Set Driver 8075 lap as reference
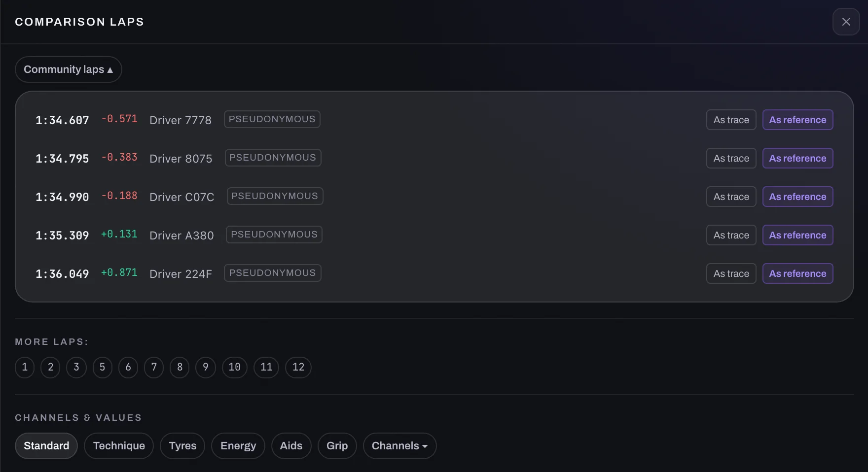The height and width of the screenshot is (472, 868). pyautogui.click(x=797, y=158)
